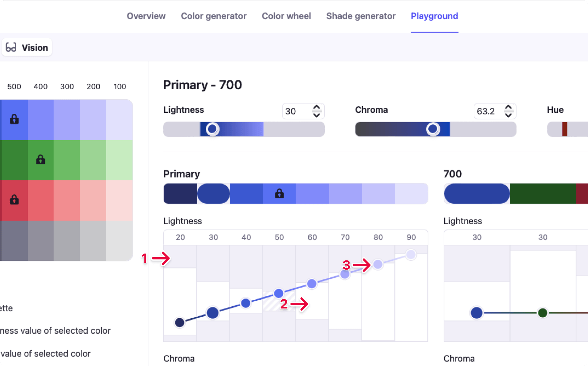This screenshot has height=366, width=588.
Task: Click the lock icon in the Primary shade strip
Action: [x=279, y=193]
